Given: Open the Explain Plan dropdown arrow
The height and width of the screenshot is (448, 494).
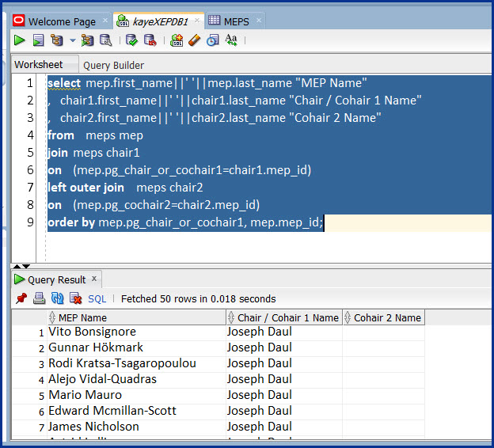Looking at the screenshot, I should click(x=73, y=40).
